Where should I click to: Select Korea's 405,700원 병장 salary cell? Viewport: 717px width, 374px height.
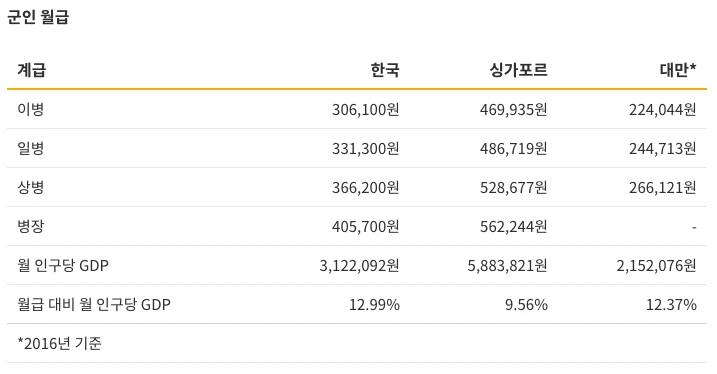point(365,226)
